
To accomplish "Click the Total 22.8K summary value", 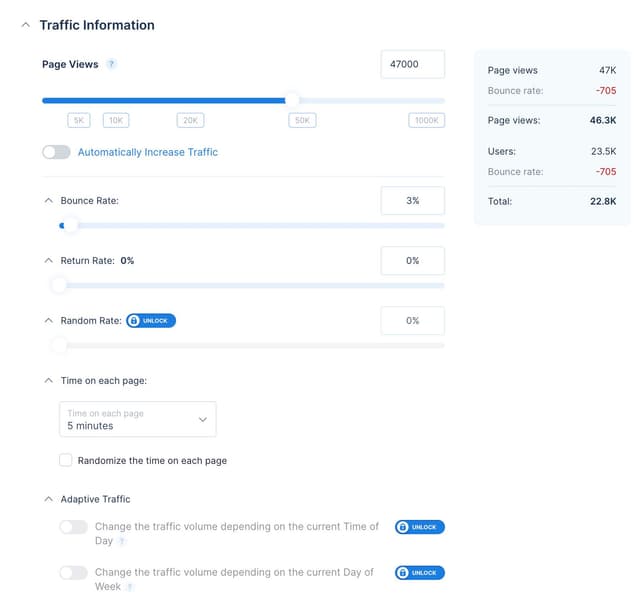I will [603, 201].
